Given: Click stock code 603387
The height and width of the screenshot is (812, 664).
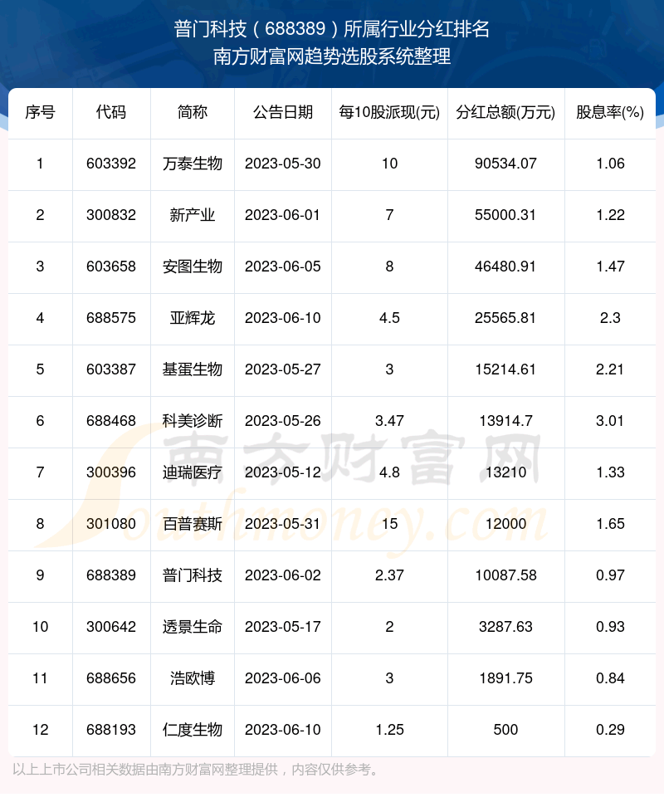Looking at the screenshot, I should click(110, 369).
